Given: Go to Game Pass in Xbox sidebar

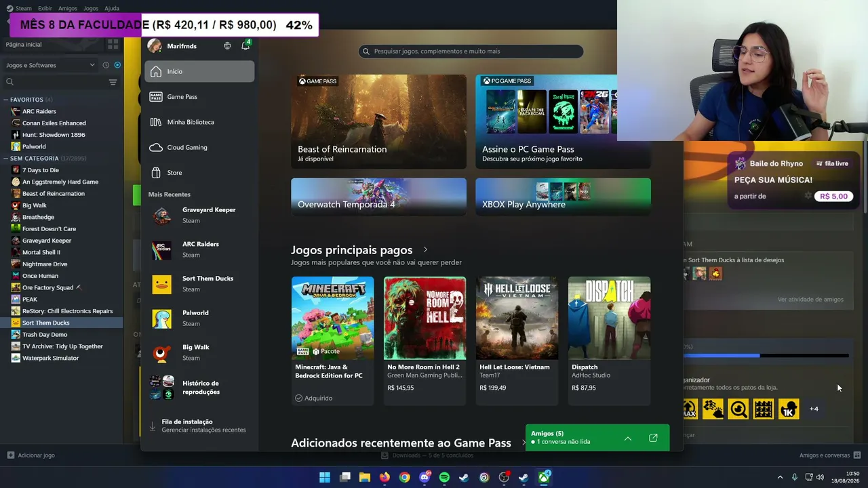Looking at the screenshot, I should point(199,97).
